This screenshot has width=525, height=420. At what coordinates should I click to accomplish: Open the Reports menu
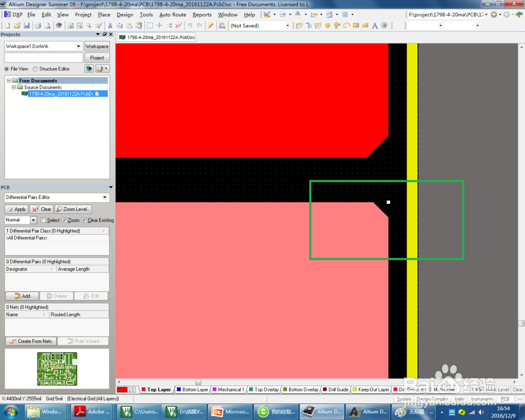202,14
